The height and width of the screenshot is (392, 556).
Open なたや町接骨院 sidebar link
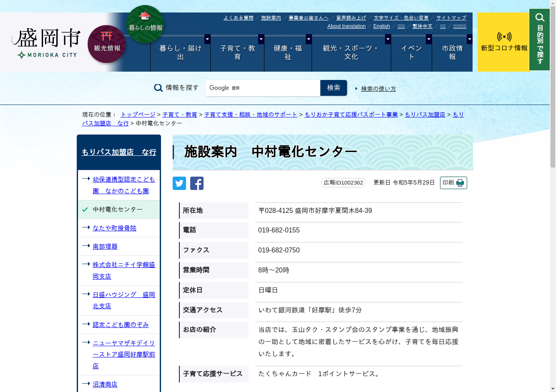(114, 228)
